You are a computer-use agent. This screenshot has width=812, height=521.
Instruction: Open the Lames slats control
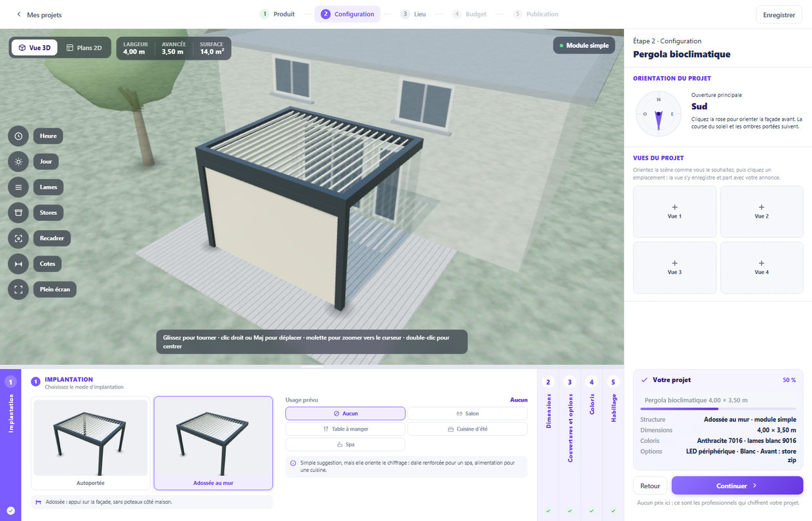48,187
